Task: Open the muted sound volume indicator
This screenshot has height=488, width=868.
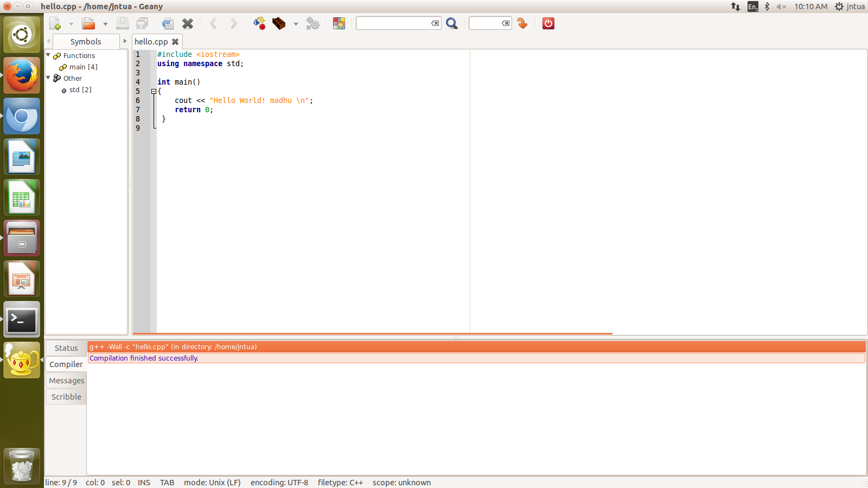Action: [x=781, y=7]
